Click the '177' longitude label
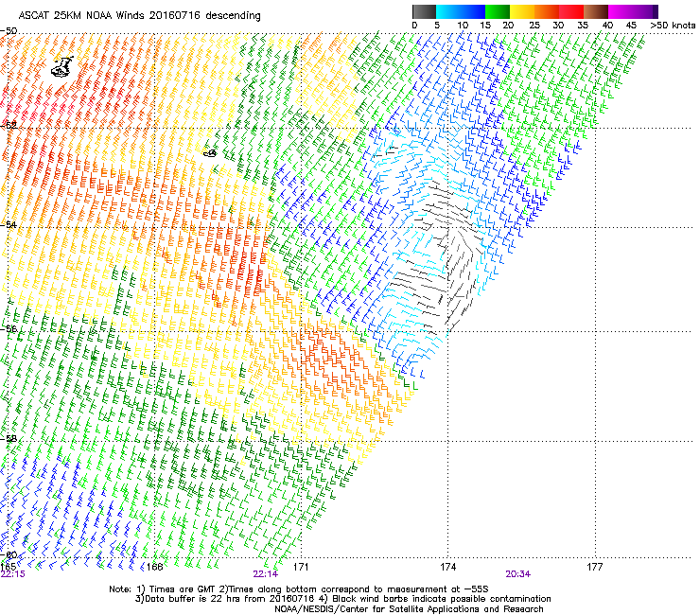The height and width of the screenshot is (615, 700). (x=595, y=567)
